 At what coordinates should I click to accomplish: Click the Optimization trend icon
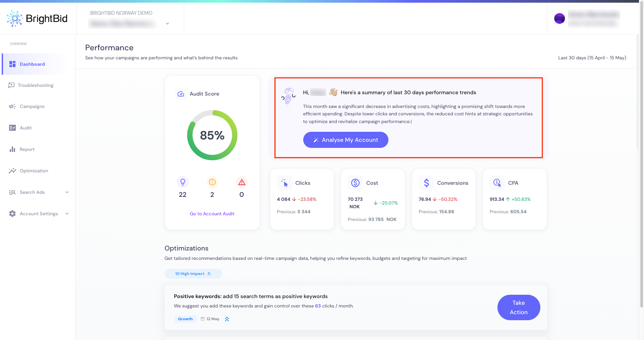pyautogui.click(x=12, y=171)
